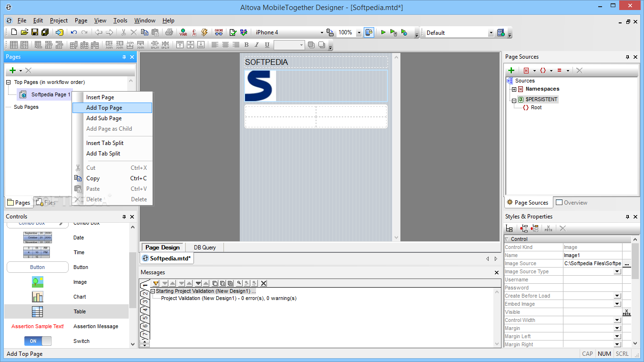Click the Open folder toolbar icon
Viewport: 644px width, 362px height.
(24, 32)
